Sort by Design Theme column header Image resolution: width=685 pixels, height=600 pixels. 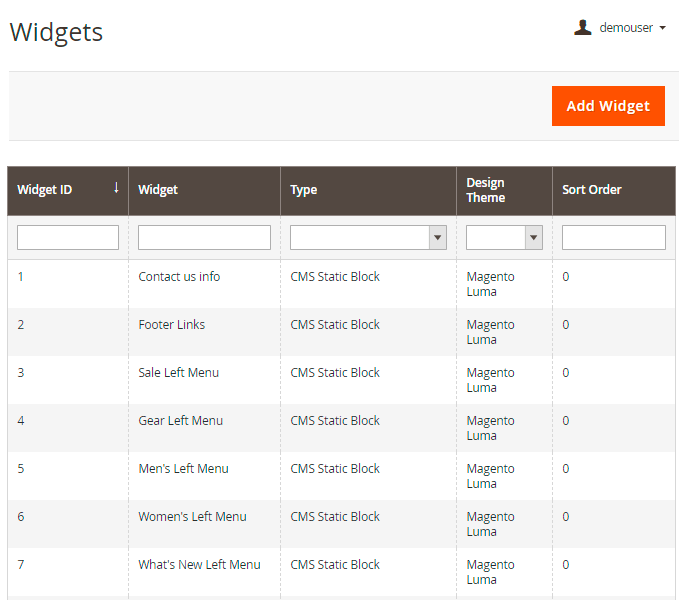click(485, 190)
